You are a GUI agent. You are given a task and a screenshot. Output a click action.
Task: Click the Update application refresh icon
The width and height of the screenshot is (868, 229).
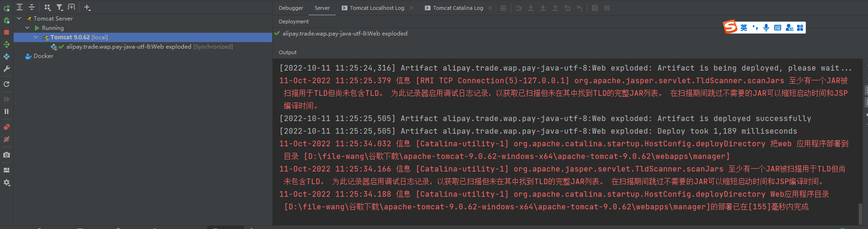coord(7,84)
